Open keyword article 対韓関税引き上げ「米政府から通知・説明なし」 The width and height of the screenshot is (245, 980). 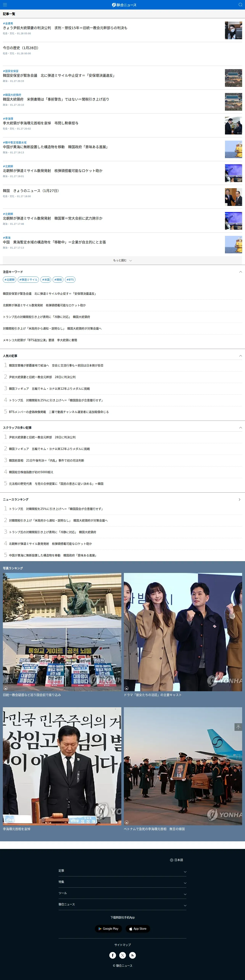pyautogui.click(x=52, y=329)
